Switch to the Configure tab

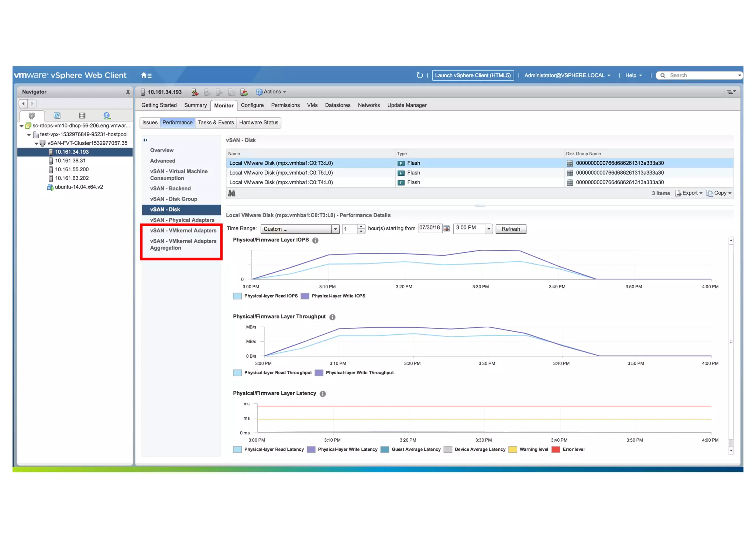252,106
